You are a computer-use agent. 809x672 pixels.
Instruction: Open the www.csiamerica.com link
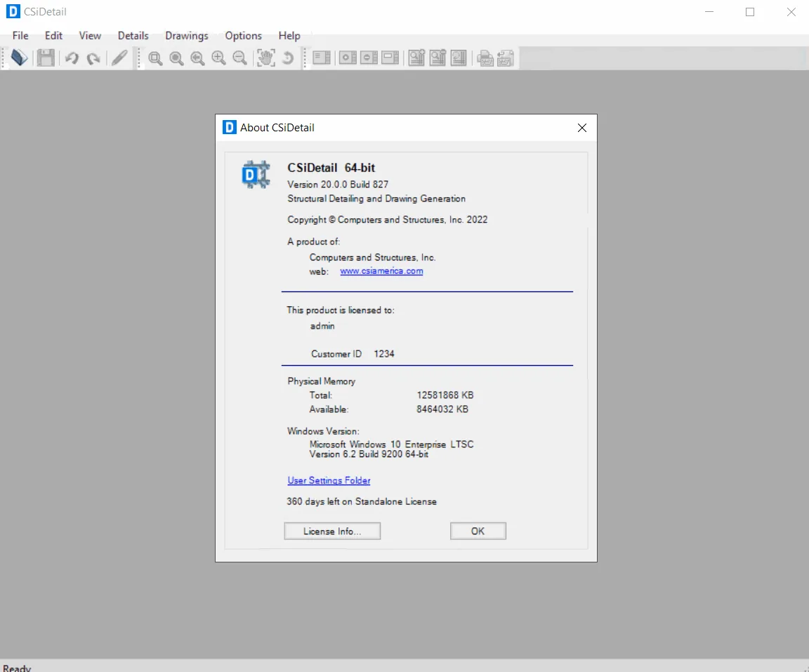381,271
